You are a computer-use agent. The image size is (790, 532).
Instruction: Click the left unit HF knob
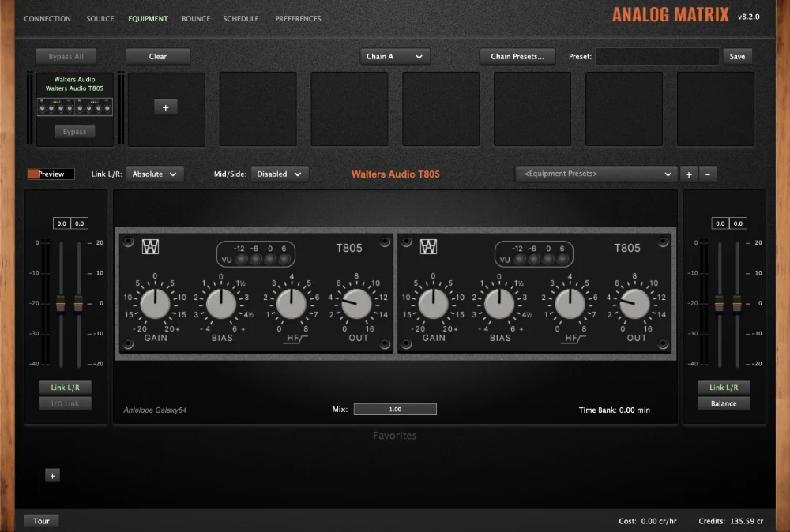292,304
